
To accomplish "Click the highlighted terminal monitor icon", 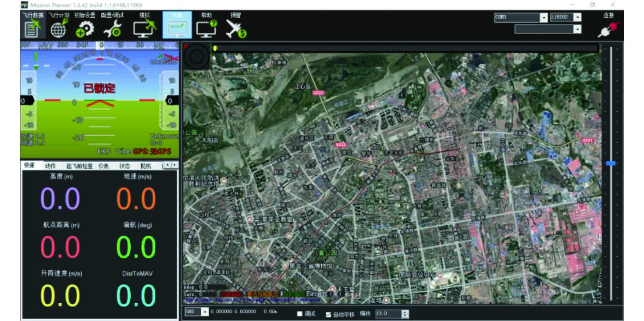I will [x=177, y=27].
